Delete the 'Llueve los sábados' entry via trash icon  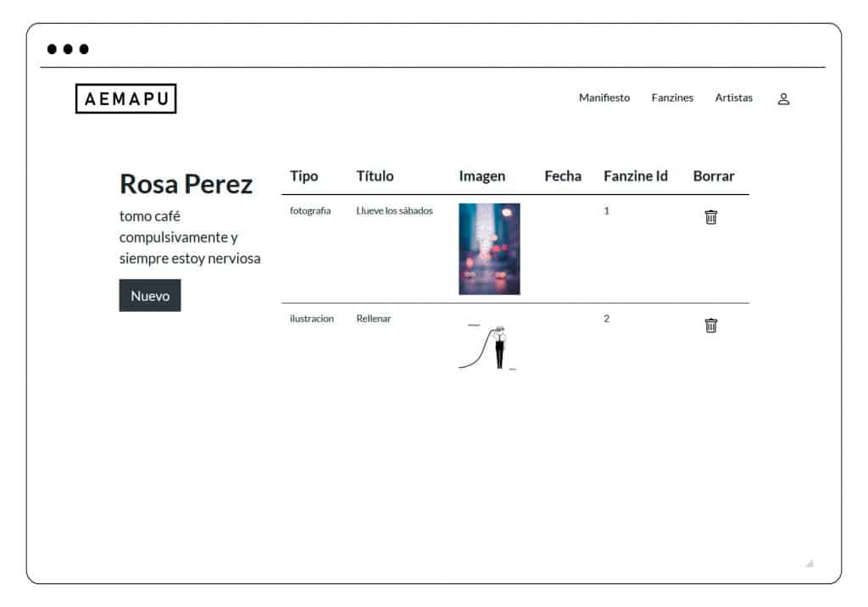(x=711, y=216)
